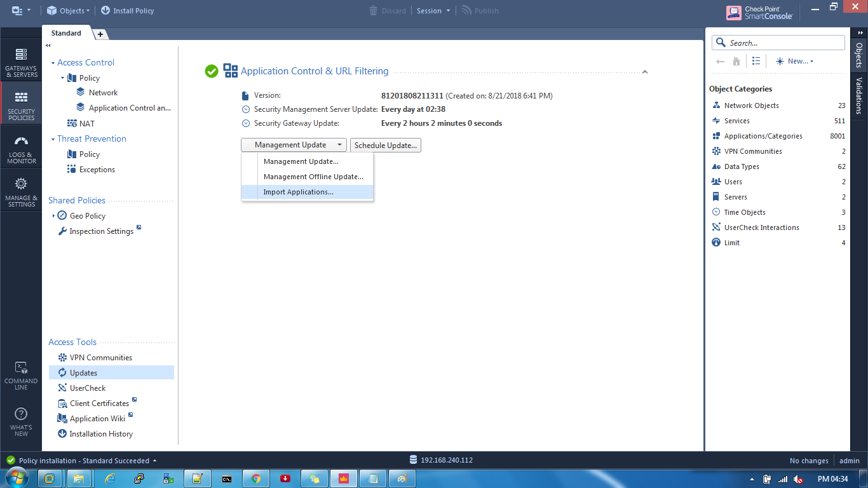The height and width of the screenshot is (488, 868).
Task: Click the objects panel home icon
Action: coord(736,62)
